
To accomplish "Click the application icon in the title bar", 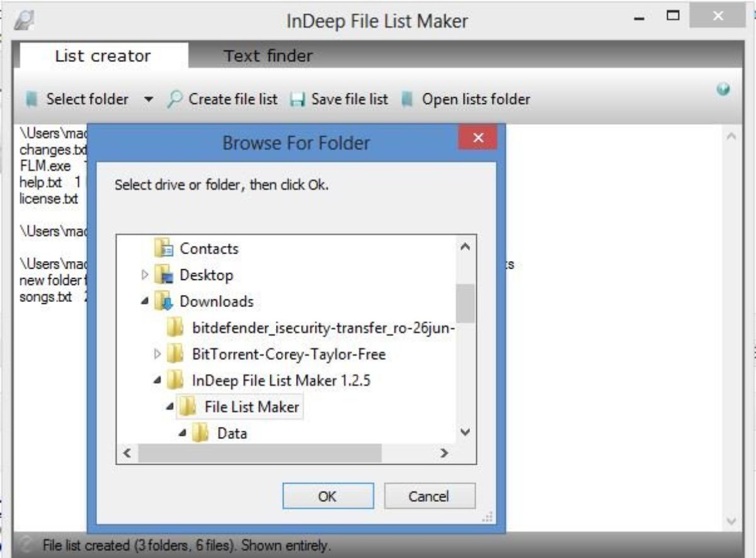I will [23, 20].
